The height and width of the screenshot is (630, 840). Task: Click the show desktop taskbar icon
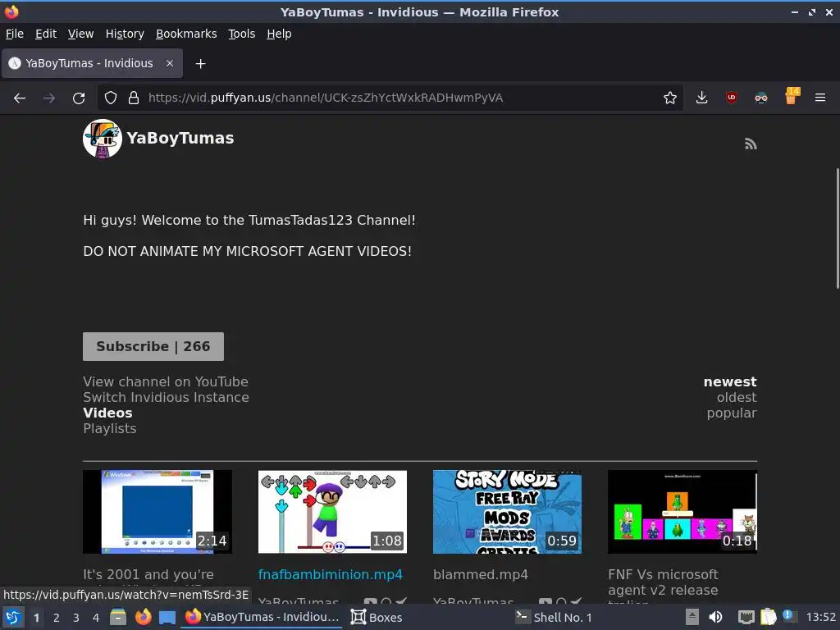[x=167, y=618]
